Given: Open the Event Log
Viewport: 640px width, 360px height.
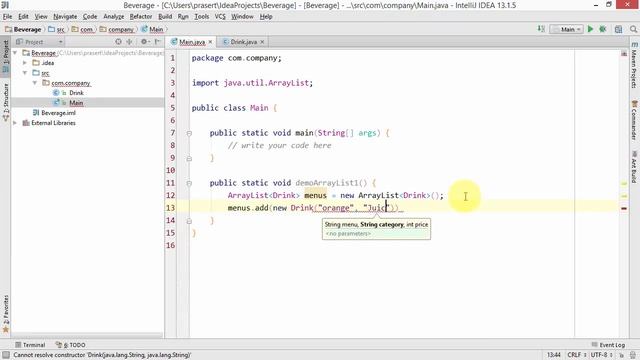Looking at the screenshot, I should [608, 345].
